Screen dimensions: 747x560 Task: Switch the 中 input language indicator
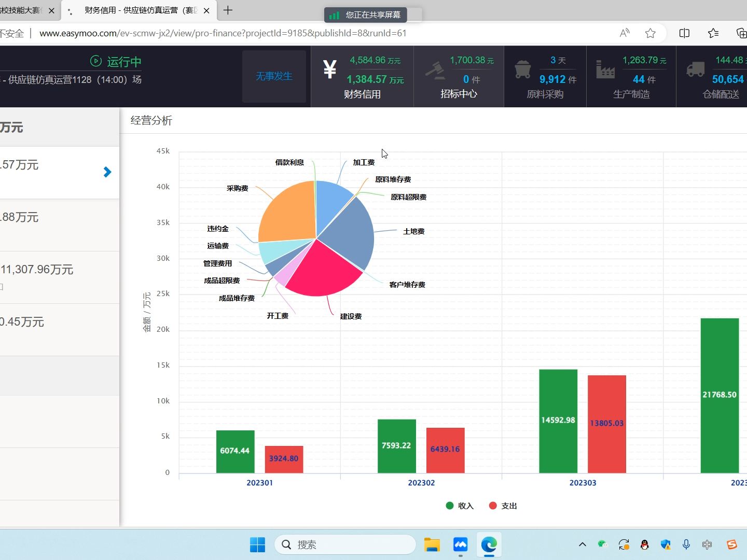[707, 544]
